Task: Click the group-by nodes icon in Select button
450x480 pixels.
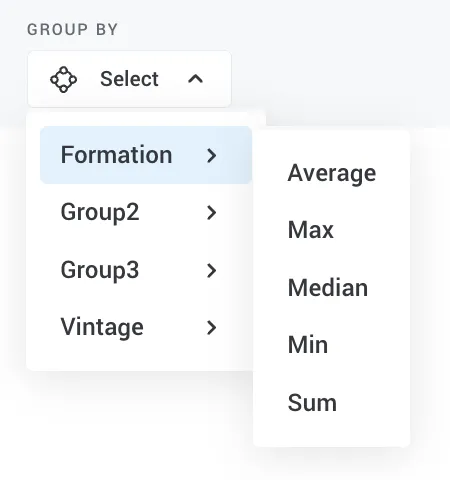Action: click(x=63, y=79)
